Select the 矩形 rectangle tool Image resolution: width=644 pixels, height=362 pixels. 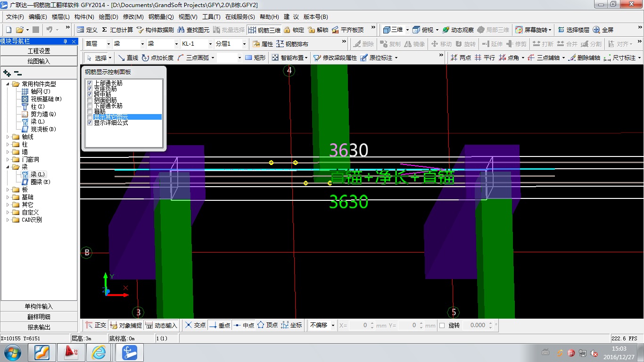click(255, 58)
